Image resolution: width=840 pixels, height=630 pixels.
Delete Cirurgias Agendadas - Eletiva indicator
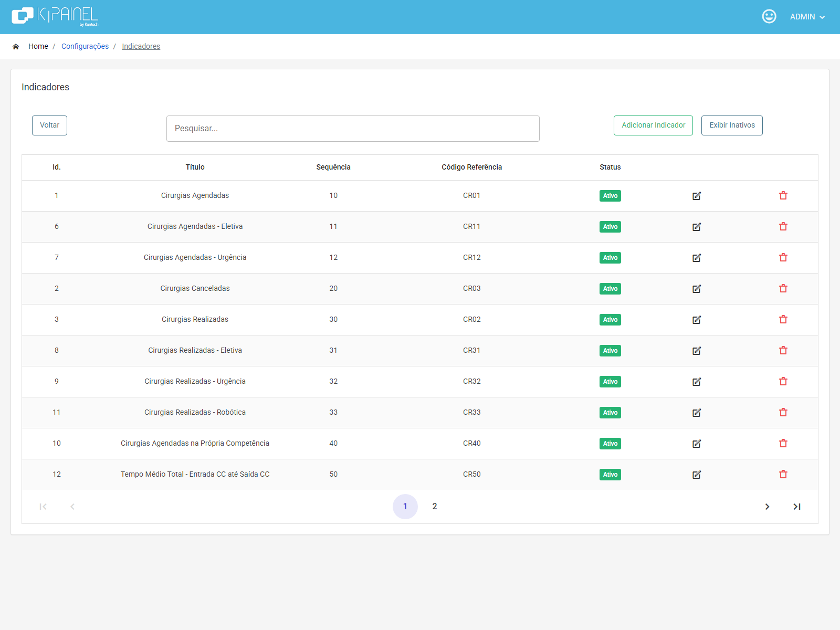783,226
